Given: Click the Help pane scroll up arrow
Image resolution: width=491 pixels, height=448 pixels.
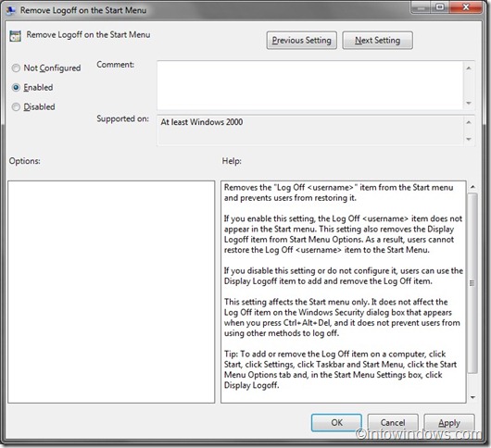Looking at the screenshot, I should 472,187.
